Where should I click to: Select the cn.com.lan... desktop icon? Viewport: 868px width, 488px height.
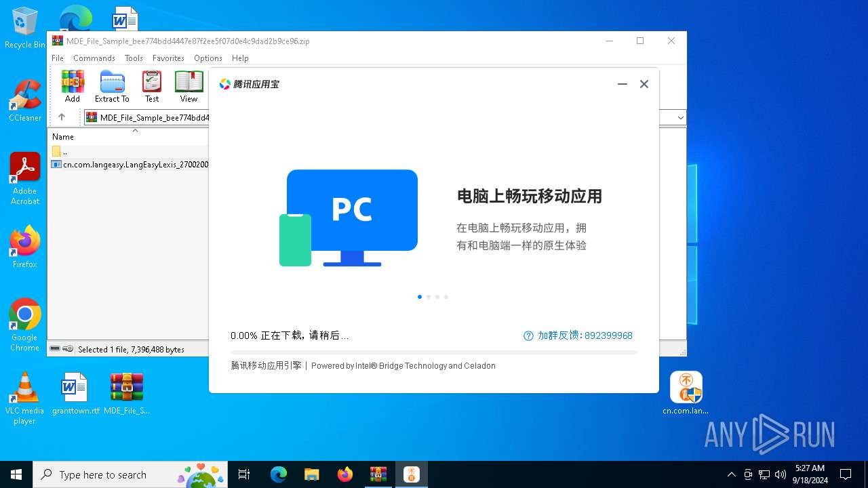click(686, 394)
